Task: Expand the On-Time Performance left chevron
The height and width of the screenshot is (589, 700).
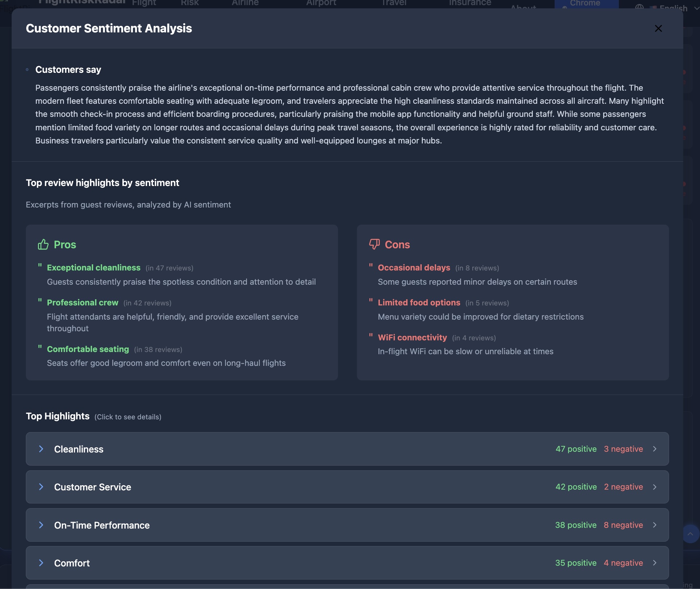Action: [41, 525]
